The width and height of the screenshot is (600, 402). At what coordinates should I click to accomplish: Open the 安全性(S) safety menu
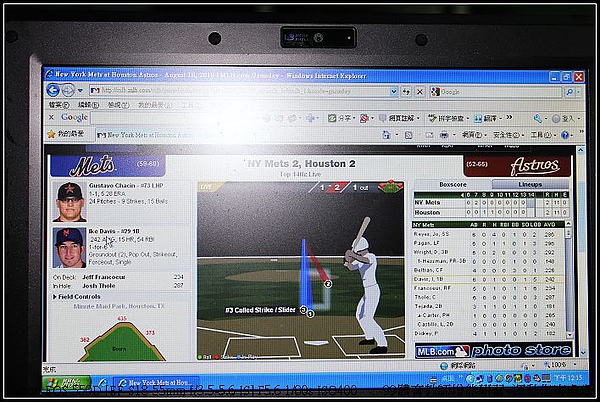click(509, 135)
